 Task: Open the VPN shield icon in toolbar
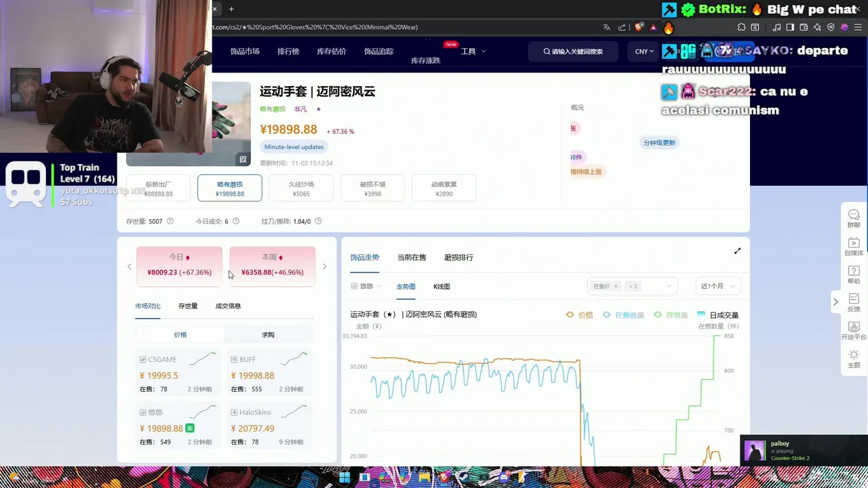pyautogui.click(x=831, y=27)
